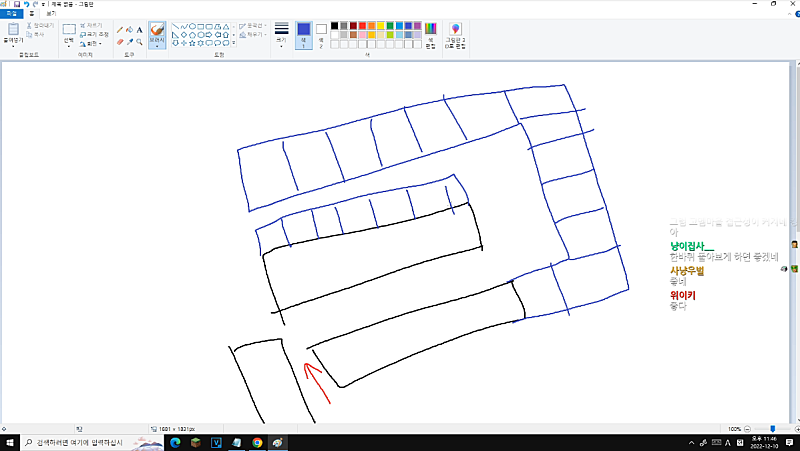Open Edit with Paint 3D
The height and width of the screenshot is (451, 800).
click(455, 35)
